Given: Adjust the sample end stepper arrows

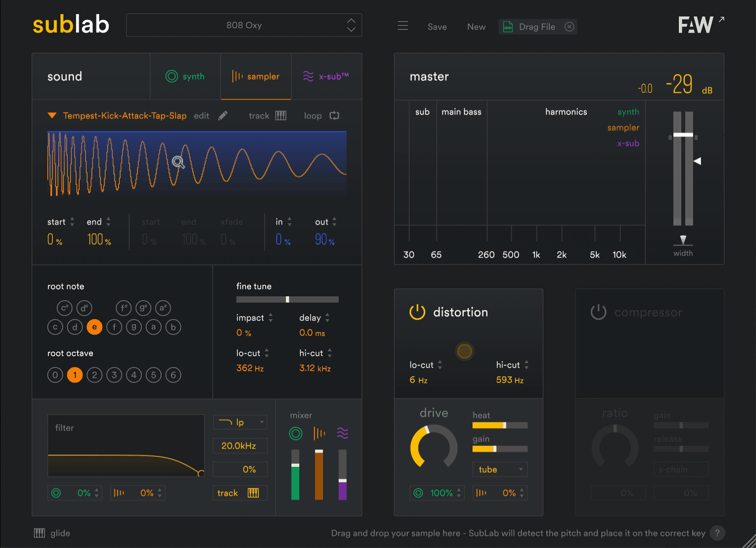Looking at the screenshot, I should (108, 222).
